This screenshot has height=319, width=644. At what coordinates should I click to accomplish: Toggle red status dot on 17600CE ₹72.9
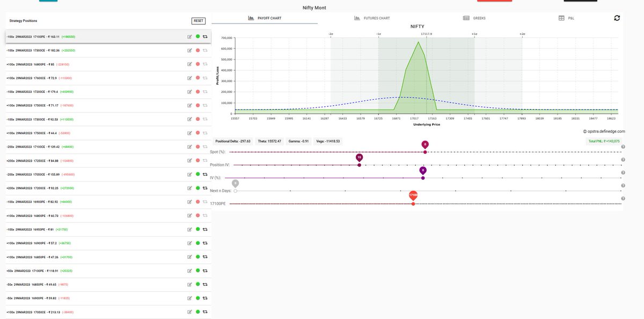point(197,78)
